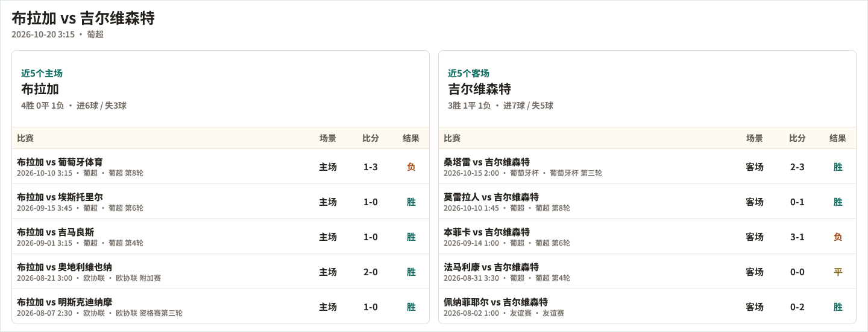
Task: Click the 胜 result for 埃斯托里尔 match
Action: 411,202
